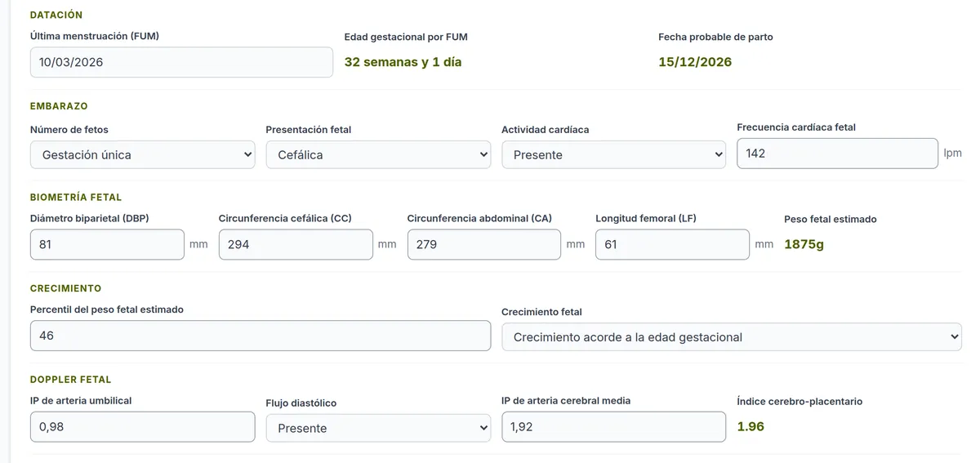This screenshot has height=463, width=980.
Task: Click the Percentil del peso fetal field
Action: click(261, 336)
